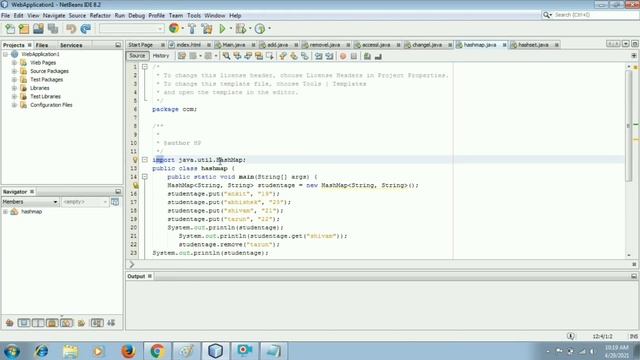Screen dimensions: 640x360
Task: Switch to the Services tab
Action: click(71, 45)
